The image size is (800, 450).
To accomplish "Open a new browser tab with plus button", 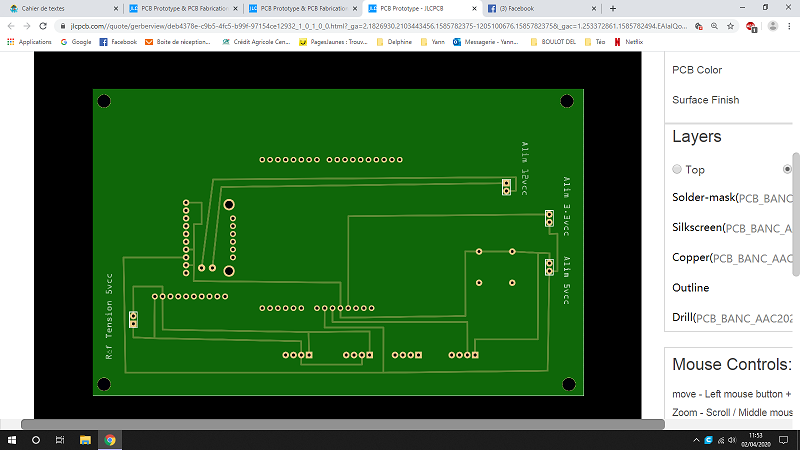I will point(613,8).
